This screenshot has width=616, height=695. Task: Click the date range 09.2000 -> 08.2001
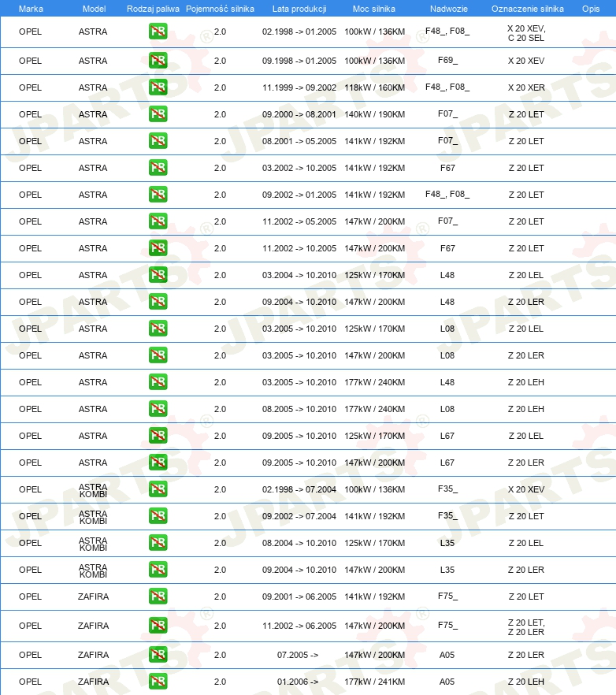point(299,114)
